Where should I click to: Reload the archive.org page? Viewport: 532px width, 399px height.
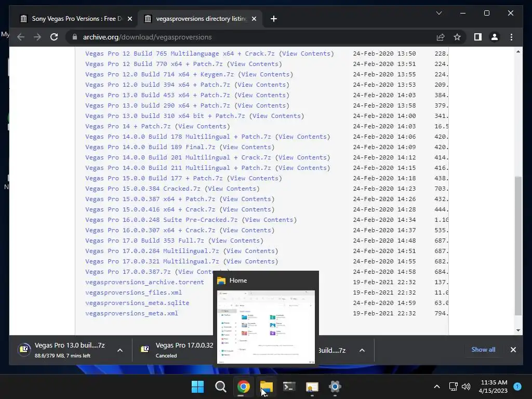point(54,37)
